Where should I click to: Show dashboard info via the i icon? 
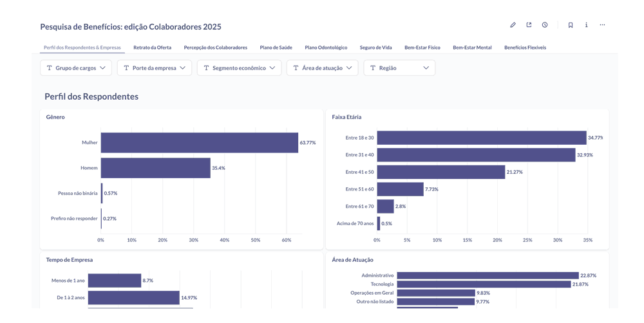click(586, 25)
